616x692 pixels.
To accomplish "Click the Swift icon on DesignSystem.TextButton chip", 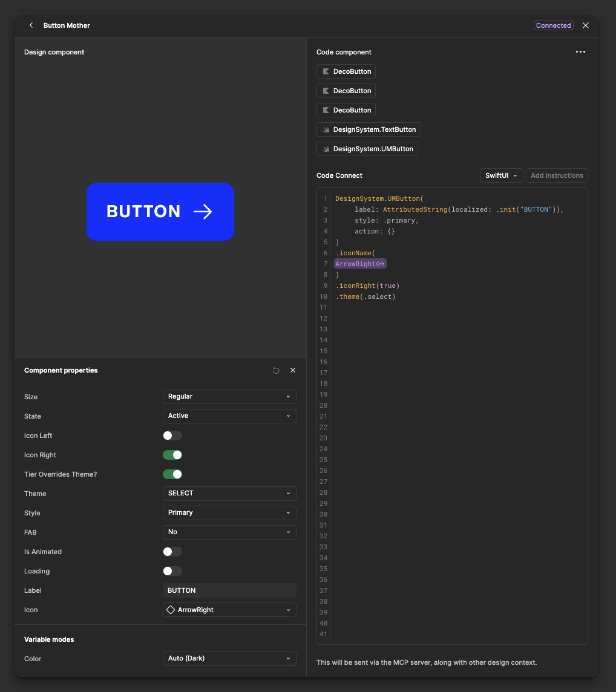I will (326, 129).
